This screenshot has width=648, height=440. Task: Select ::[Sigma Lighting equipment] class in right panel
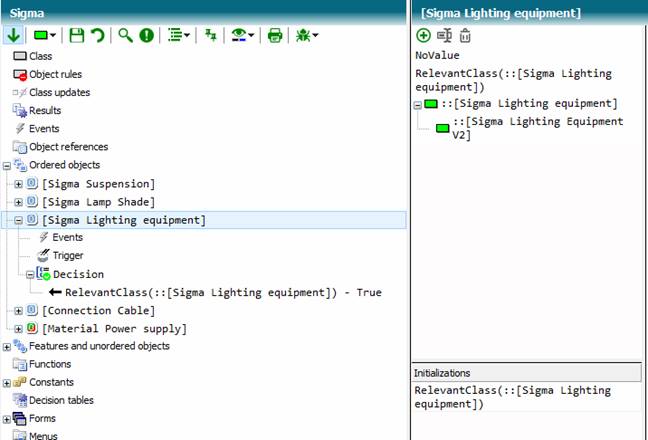[529, 103]
